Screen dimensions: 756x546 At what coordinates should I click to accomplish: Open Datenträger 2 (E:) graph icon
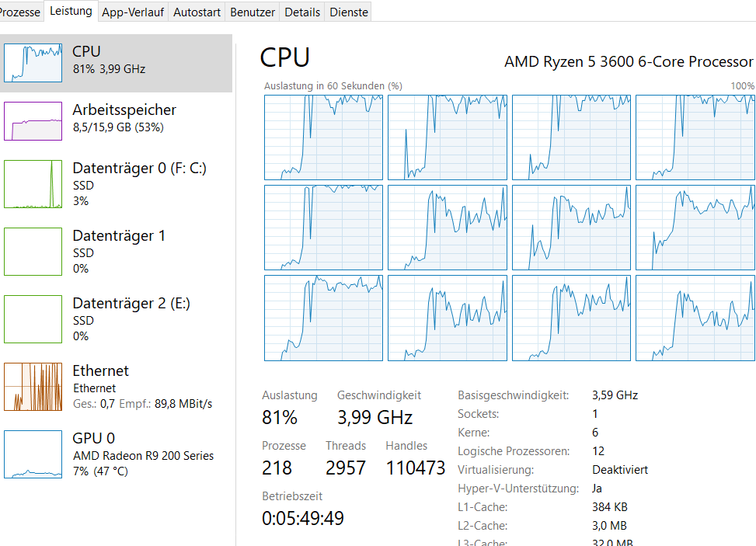33,319
